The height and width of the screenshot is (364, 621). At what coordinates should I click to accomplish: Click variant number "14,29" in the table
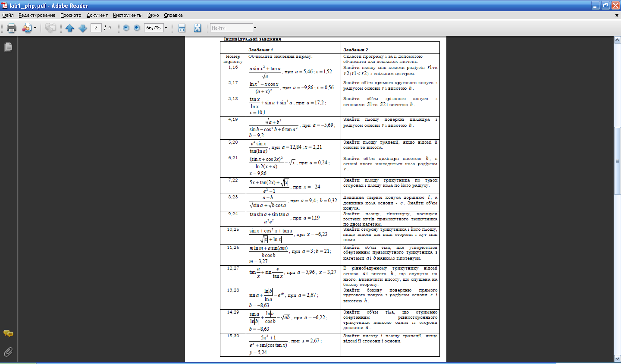point(233,312)
